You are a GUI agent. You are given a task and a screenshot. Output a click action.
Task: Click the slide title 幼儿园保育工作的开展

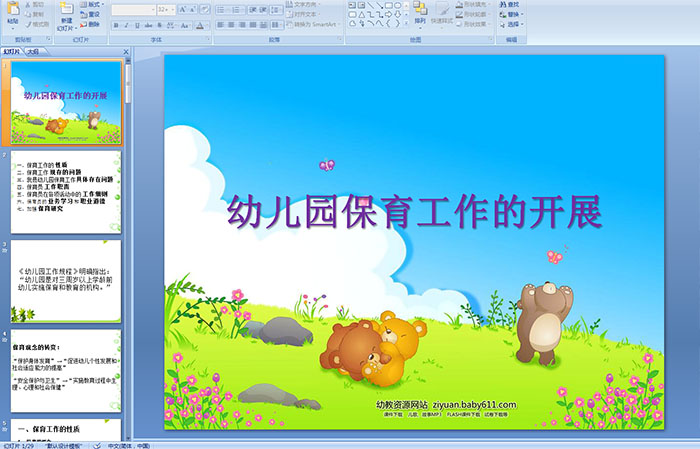[x=415, y=212]
